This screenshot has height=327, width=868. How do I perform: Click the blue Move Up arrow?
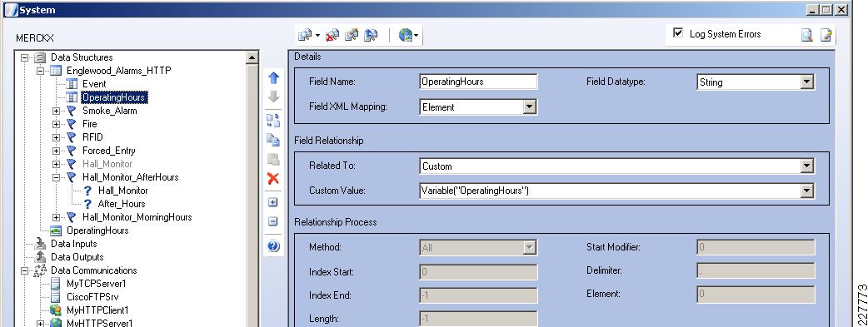tap(273, 78)
